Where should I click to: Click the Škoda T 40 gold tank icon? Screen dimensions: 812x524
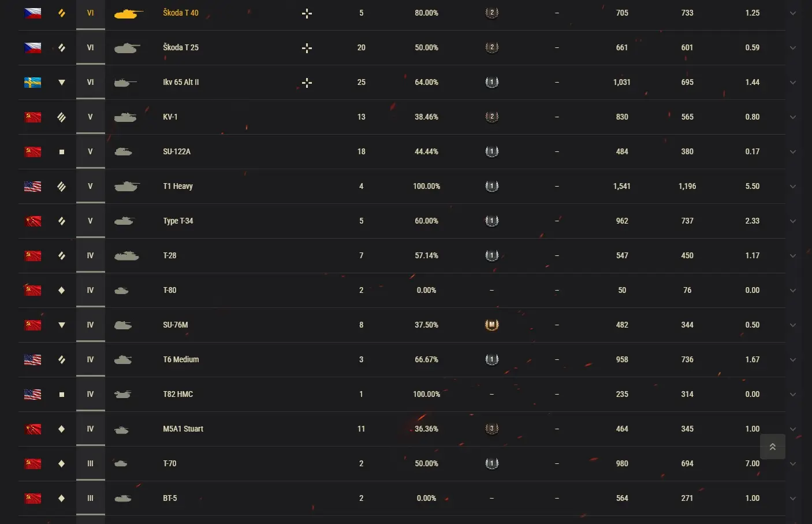coord(128,13)
